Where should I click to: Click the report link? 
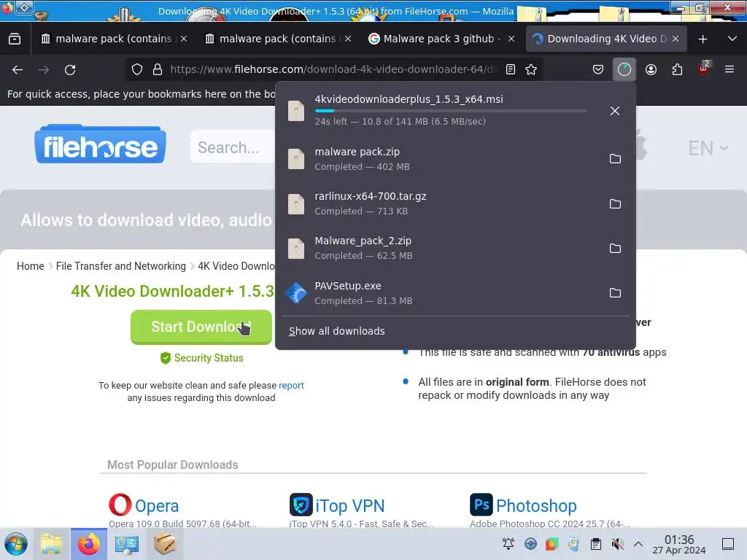coord(291,385)
